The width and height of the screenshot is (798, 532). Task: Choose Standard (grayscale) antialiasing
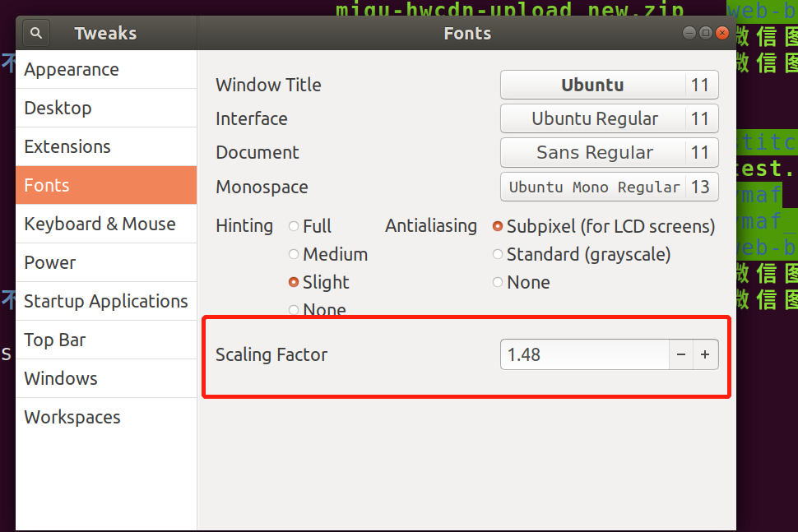pyautogui.click(x=498, y=255)
